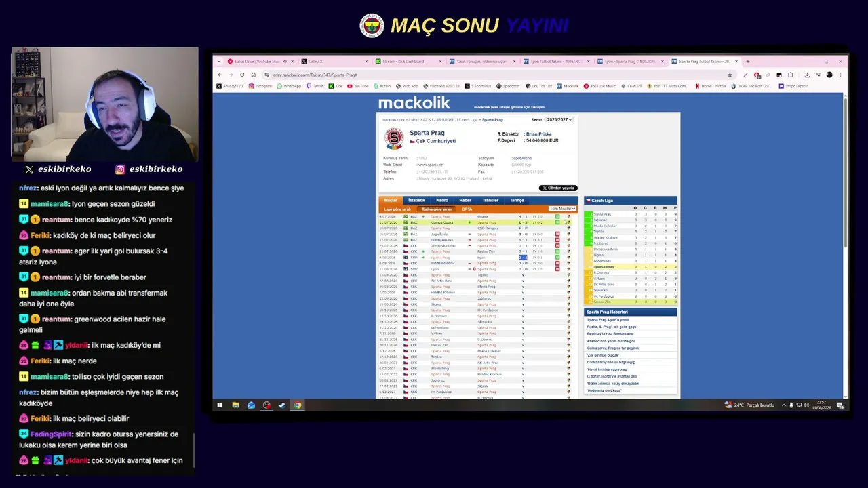Select the OPTA sub-tab
The image size is (868, 488).
coord(467,209)
